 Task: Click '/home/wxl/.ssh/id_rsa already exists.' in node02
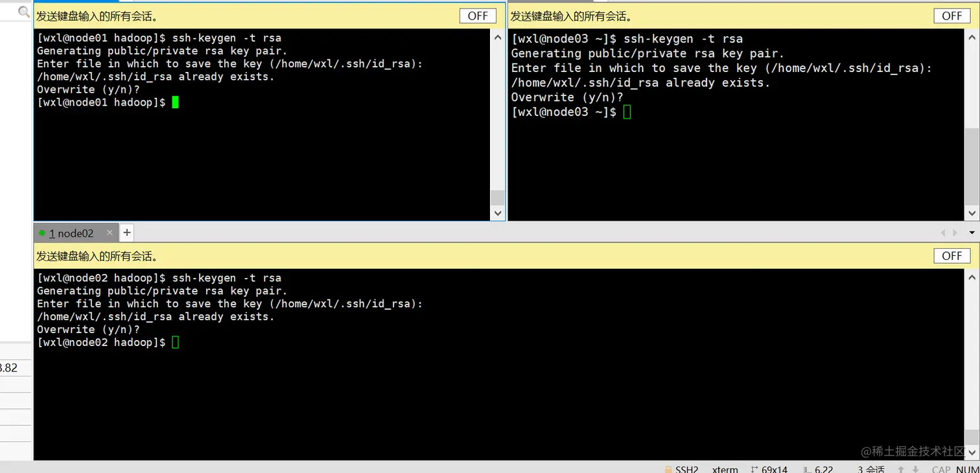coord(156,316)
